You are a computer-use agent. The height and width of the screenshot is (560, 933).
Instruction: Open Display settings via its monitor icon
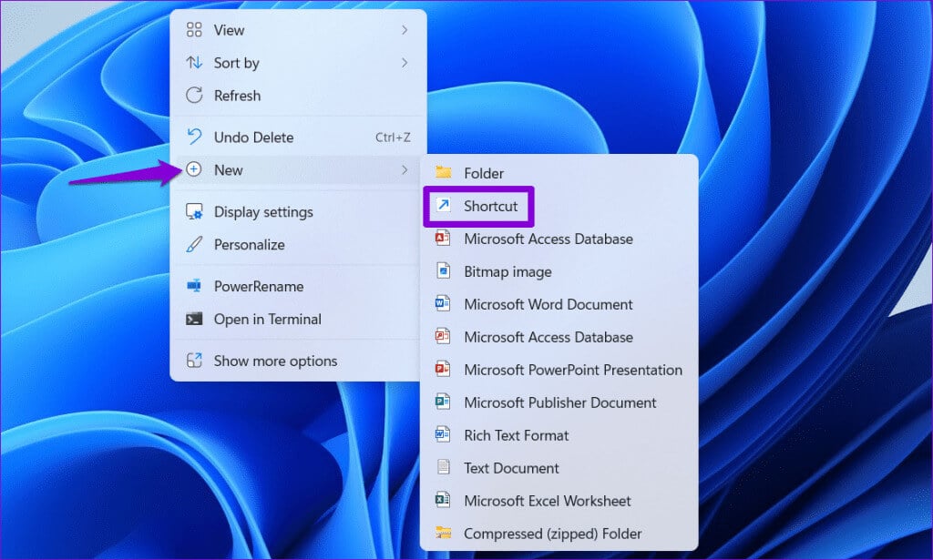pyautogui.click(x=194, y=211)
